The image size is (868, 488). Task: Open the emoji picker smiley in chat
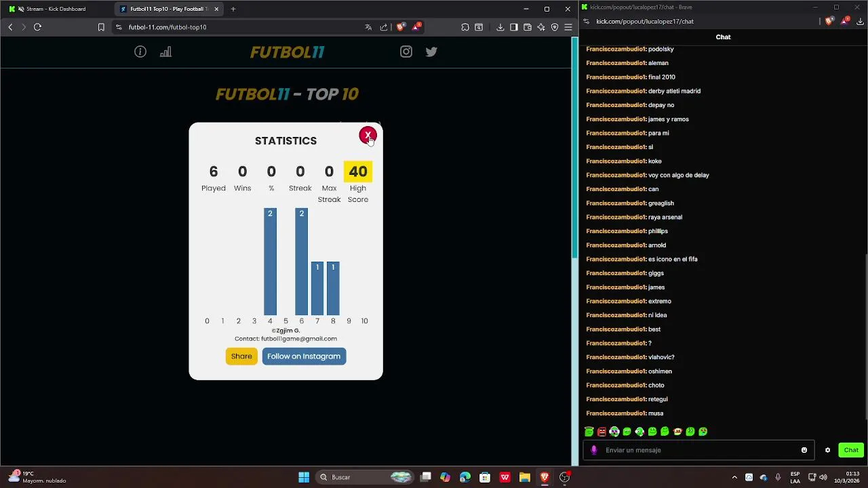[x=804, y=450]
